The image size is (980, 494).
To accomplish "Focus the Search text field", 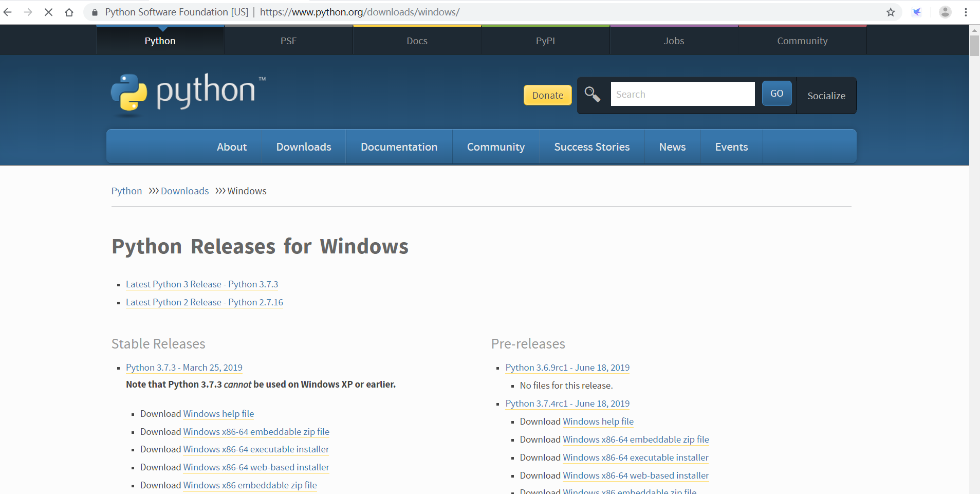I will click(682, 94).
